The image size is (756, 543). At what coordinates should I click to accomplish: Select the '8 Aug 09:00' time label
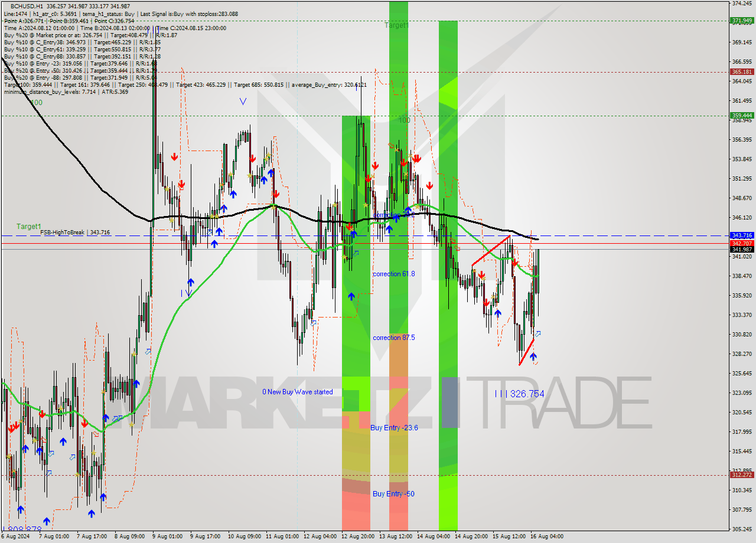click(129, 537)
